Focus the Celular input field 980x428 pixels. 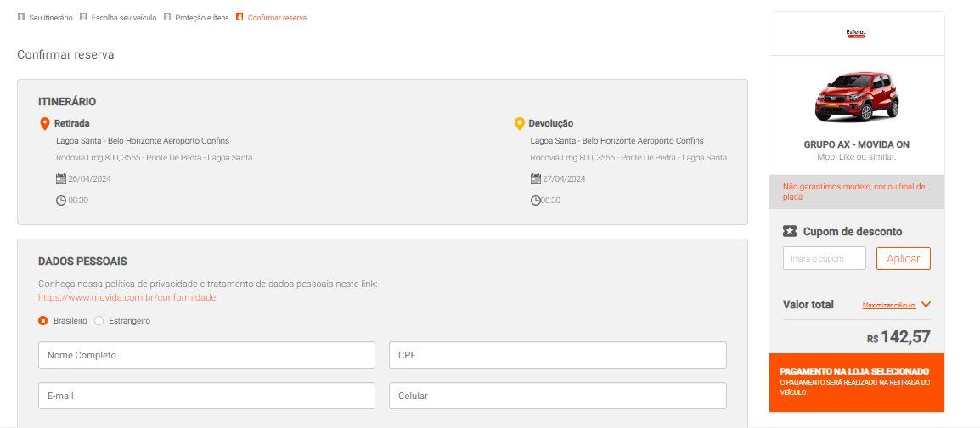pos(557,396)
